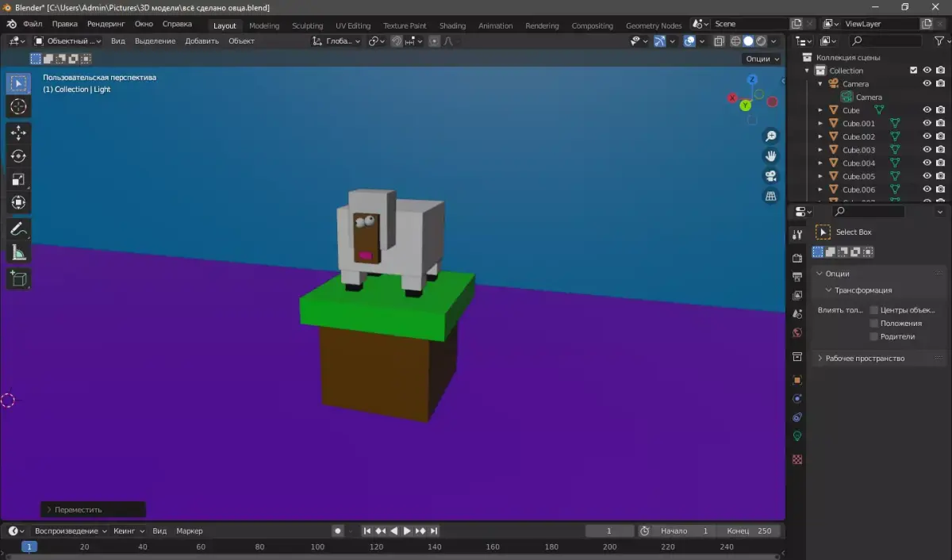
Task: Expand Cube.006 tree row
Action: point(820,190)
